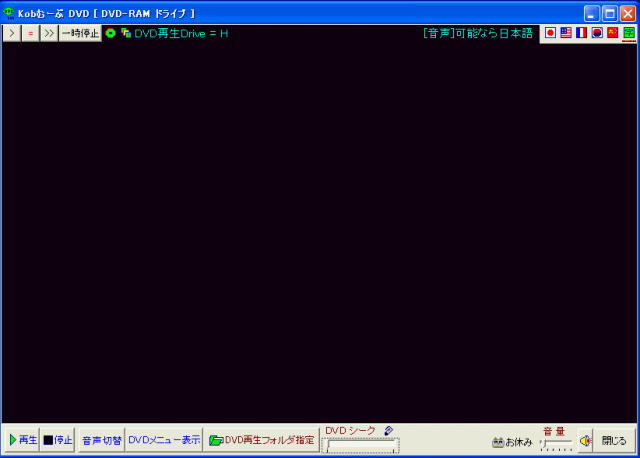The image size is (640, 458).
Task: Click the 一時停止 pause button
Action: click(x=80, y=33)
